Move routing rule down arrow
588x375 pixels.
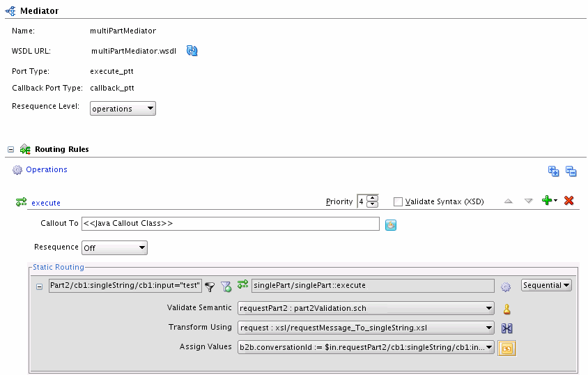point(528,201)
